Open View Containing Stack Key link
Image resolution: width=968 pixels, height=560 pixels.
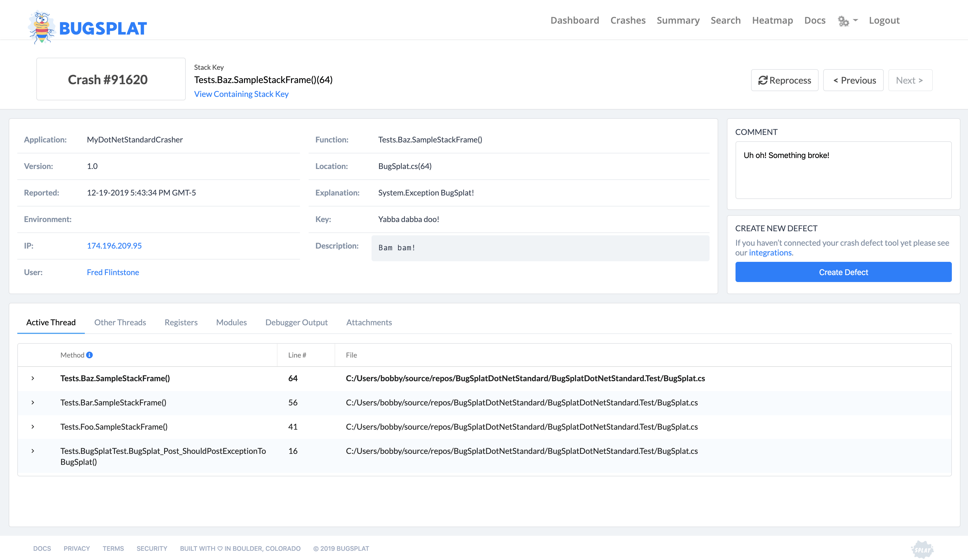pyautogui.click(x=241, y=94)
